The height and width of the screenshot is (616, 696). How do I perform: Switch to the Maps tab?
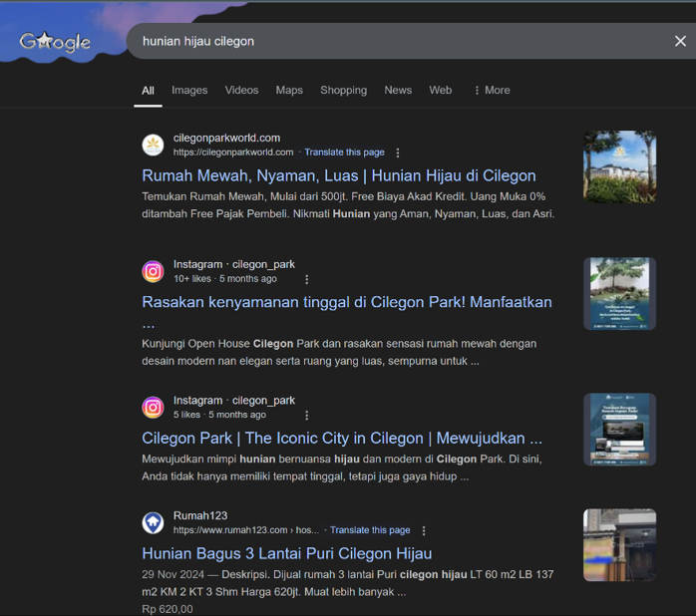point(289,90)
